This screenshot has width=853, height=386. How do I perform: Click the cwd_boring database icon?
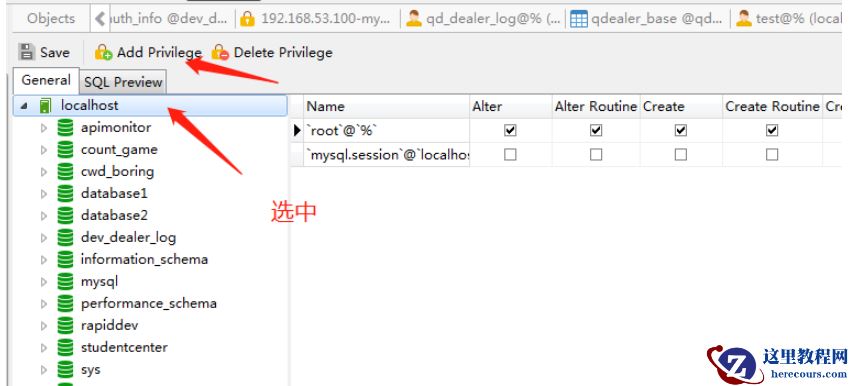tap(65, 172)
